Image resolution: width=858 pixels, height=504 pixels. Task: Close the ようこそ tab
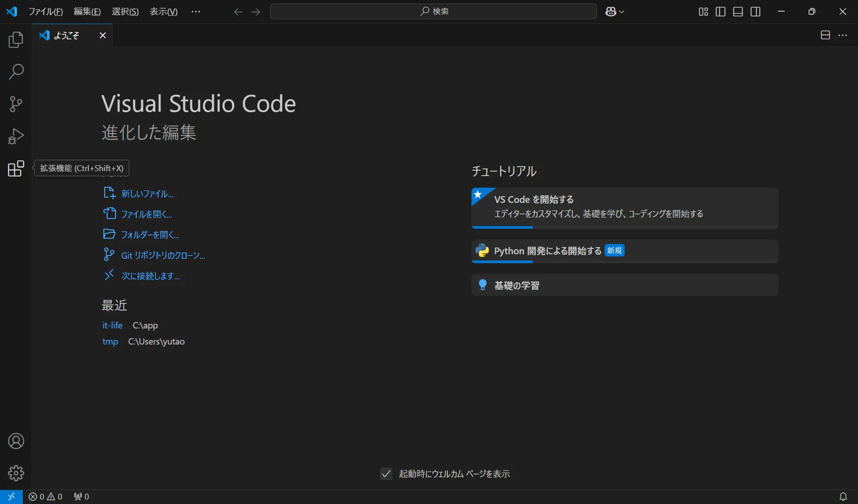103,35
